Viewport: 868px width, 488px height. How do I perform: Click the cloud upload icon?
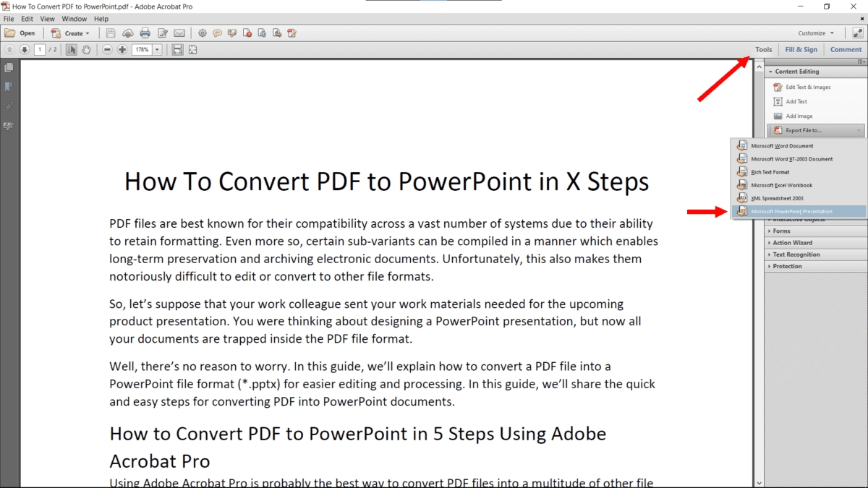point(128,33)
